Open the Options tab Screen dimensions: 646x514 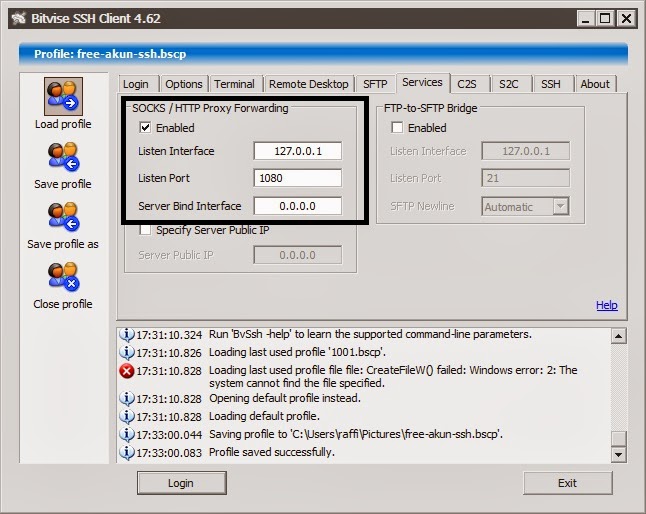click(x=184, y=84)
